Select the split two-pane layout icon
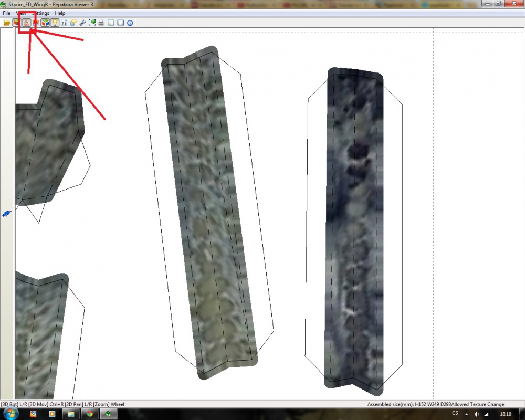Viewport: 525px width, 420px height. pyautogui.click(x=111, y=23)
